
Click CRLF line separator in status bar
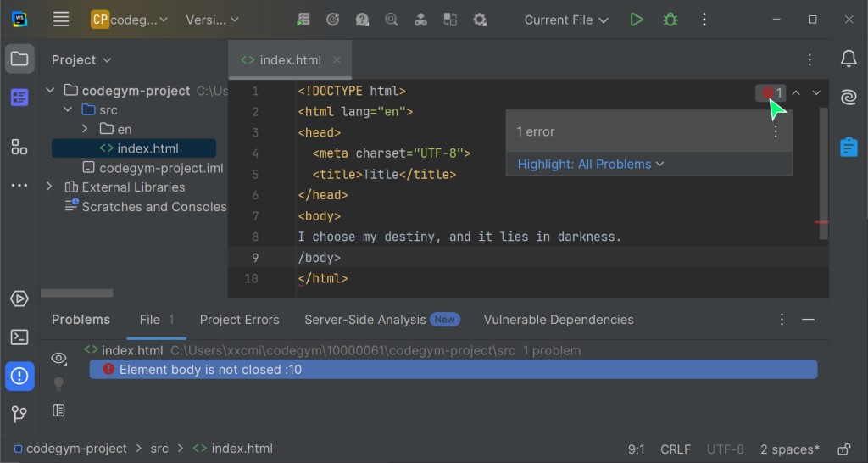(x=676, y=449)
